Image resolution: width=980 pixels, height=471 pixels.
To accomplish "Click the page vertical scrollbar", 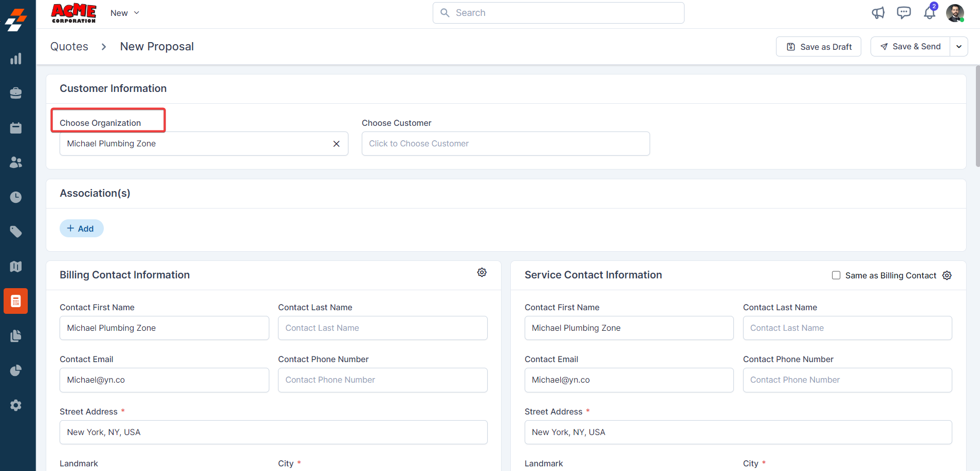I will tap(977, 116).
